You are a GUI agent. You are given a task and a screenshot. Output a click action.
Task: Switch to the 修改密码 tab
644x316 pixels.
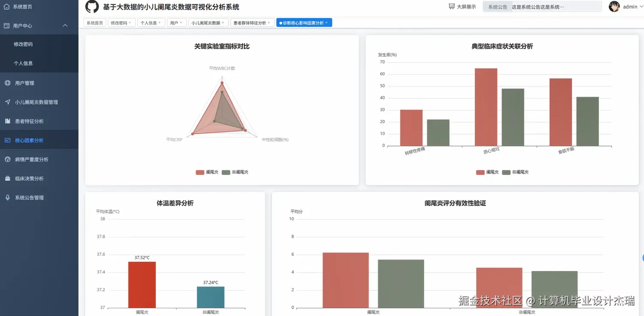119,23
